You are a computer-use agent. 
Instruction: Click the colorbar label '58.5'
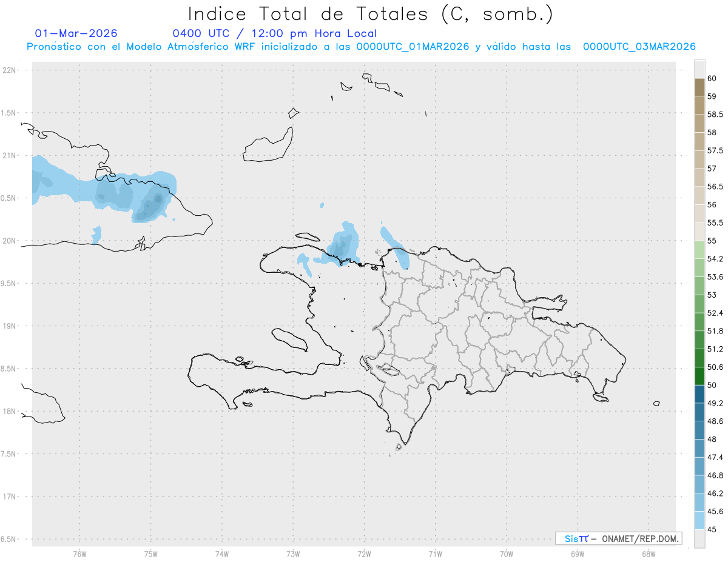[x=715, y=114]
